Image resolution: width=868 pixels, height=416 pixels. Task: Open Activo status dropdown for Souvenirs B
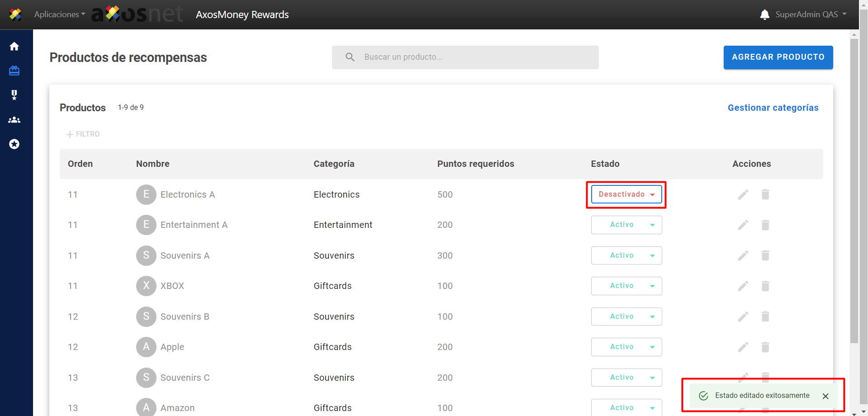[x=626, y=317]
